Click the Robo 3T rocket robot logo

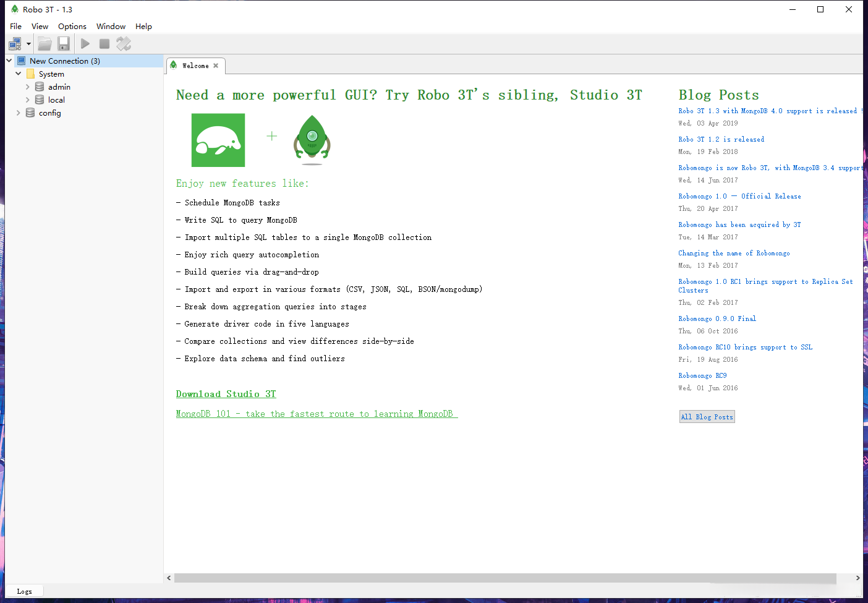(312, 140)
